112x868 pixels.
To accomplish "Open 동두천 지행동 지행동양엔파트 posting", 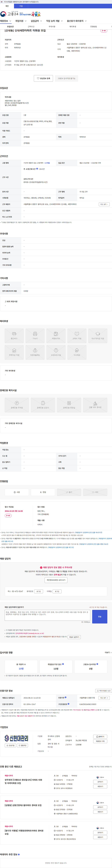I will pyautogui.click(x=24, y=832).
